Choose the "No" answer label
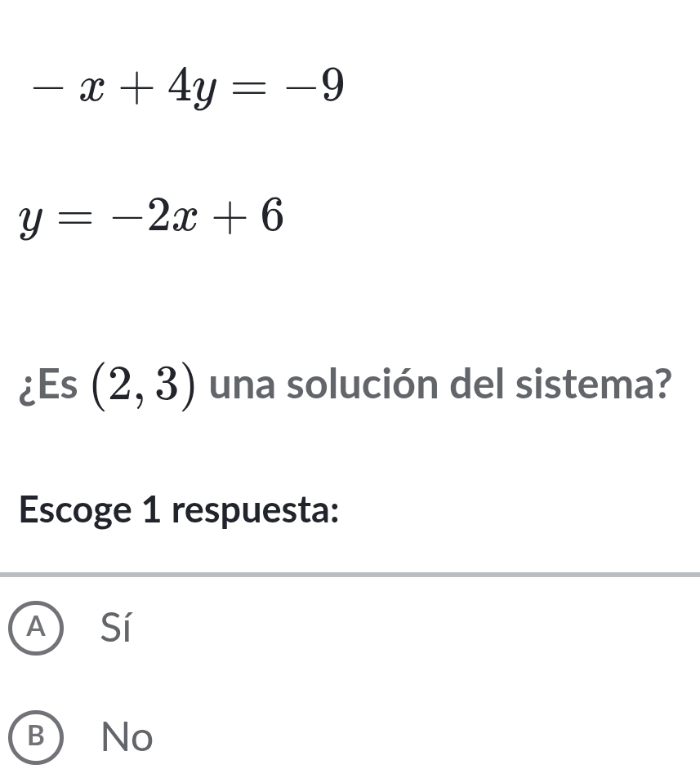The image size is (700, 769). 127,737
